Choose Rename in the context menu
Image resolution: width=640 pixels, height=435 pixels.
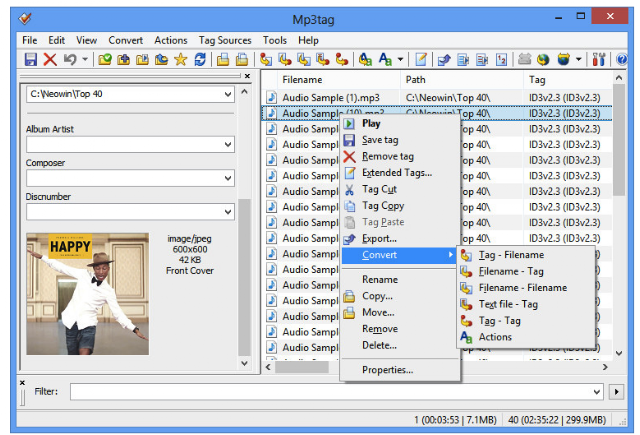(400, 280)
